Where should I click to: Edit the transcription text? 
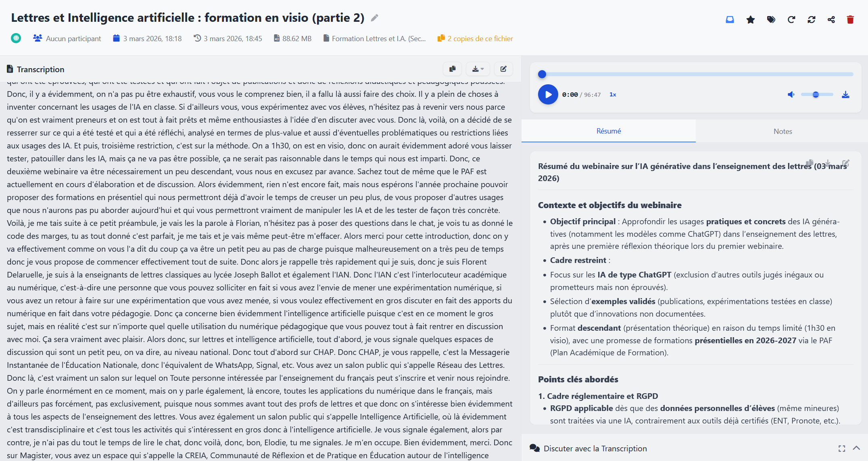pos(503,69)
